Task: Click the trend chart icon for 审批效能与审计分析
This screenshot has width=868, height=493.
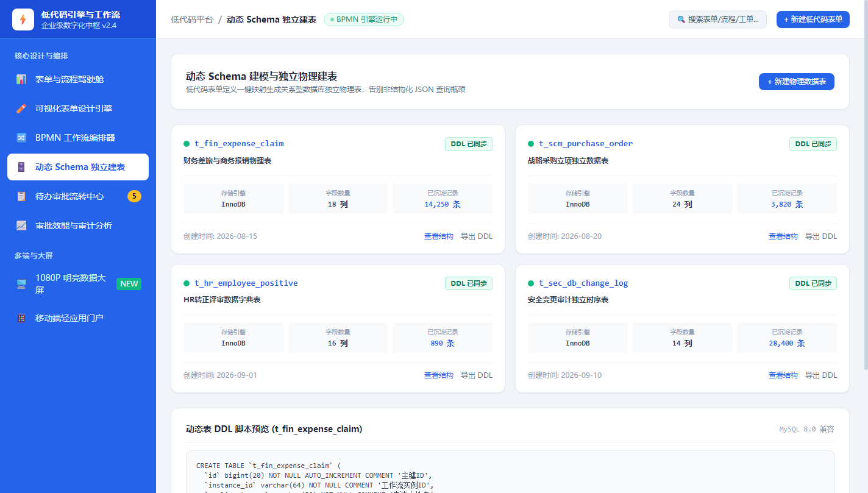Action: coord(21,225)
